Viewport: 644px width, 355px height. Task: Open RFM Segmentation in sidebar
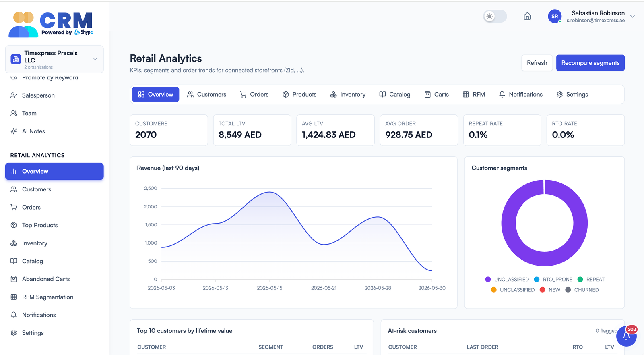(54, 297)
